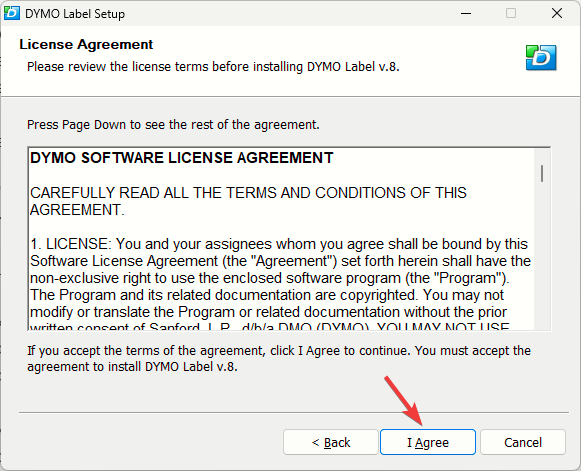Click 'Please review the license terms' subtitle
The height and width of the screenshot is (471, 581).
(x=213, y=67)
